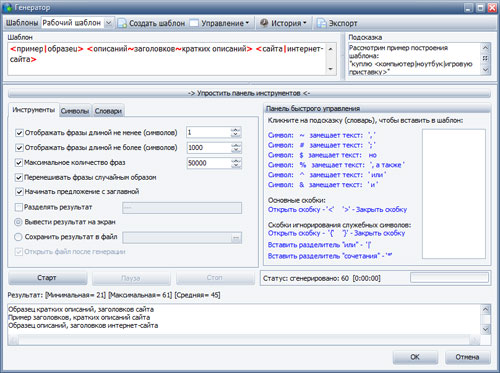Click the Старт button
500x373 pixels.
coord(47,278)
